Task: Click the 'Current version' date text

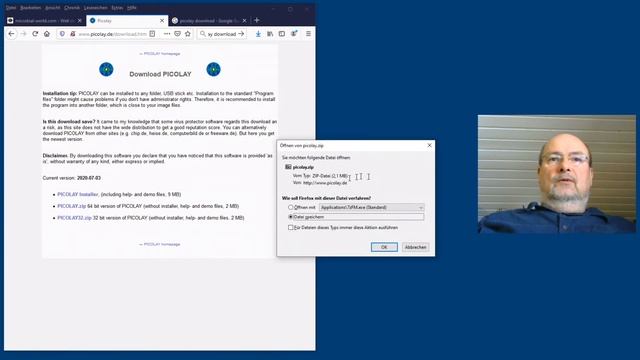Action: [89, 178]
